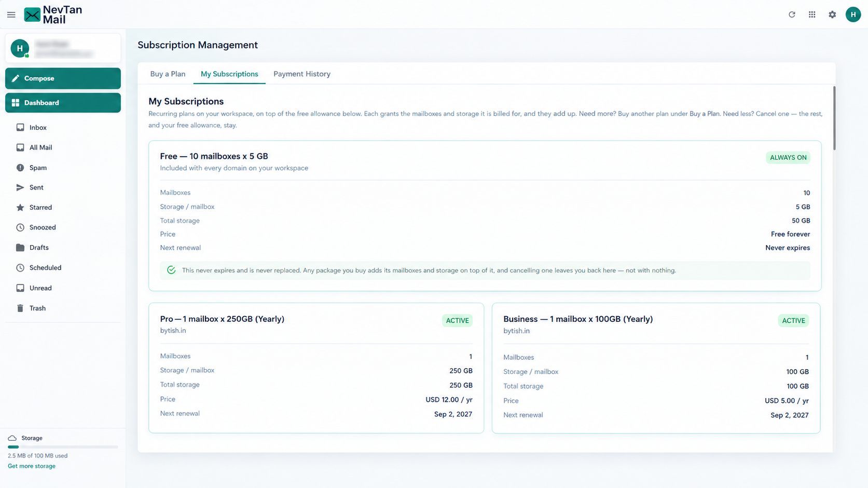Click the Starred star icon
868x488 pixels.
click(x=20, y=208)
